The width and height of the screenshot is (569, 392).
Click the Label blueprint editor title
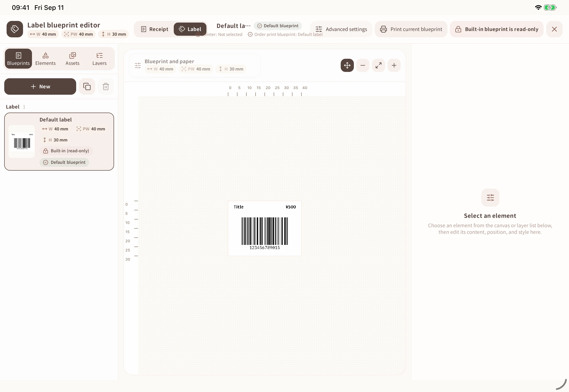64,25
